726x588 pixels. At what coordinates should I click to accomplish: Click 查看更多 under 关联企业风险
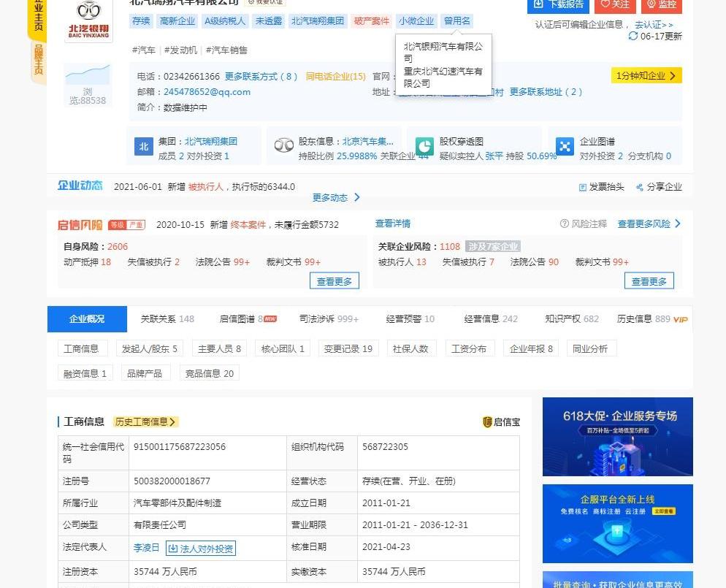click(649, 281)
